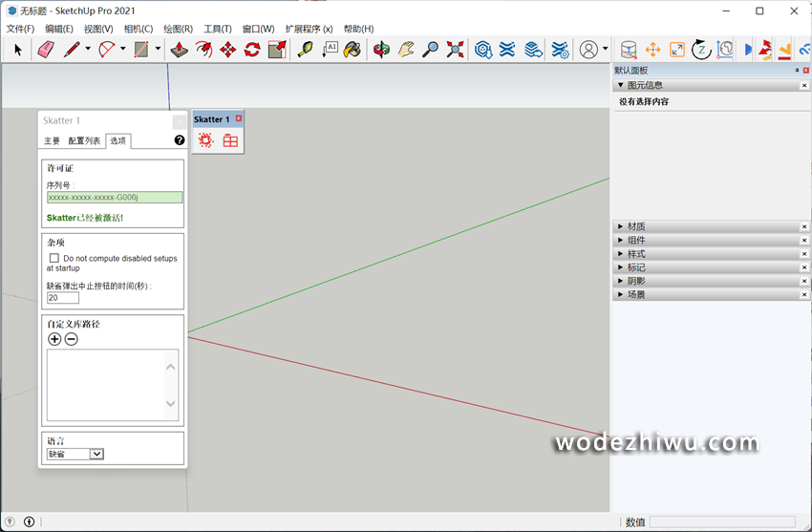The width and height of the screenshot is (812, 532).
Task: Open the Extension Manager icon
Action: point(560,50)
